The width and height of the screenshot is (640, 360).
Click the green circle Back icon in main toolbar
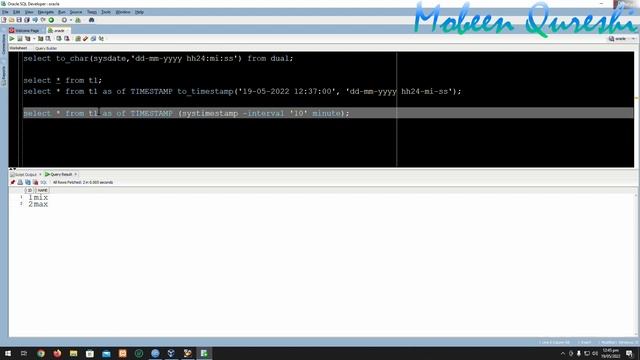pyautogui.click(x=51, y=20)
